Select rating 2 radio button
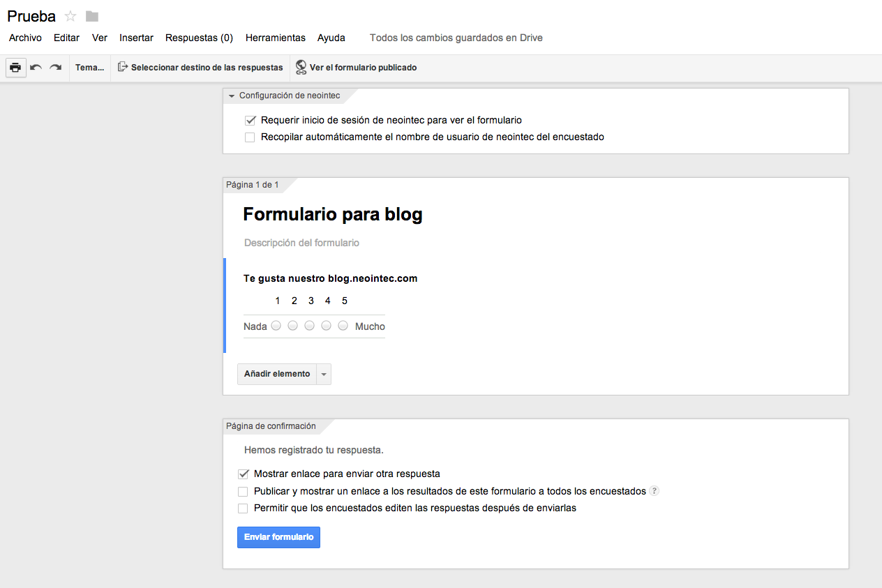The height and width of the screenshot is (588, 882). pyautogui.click(x=293, y=326)
